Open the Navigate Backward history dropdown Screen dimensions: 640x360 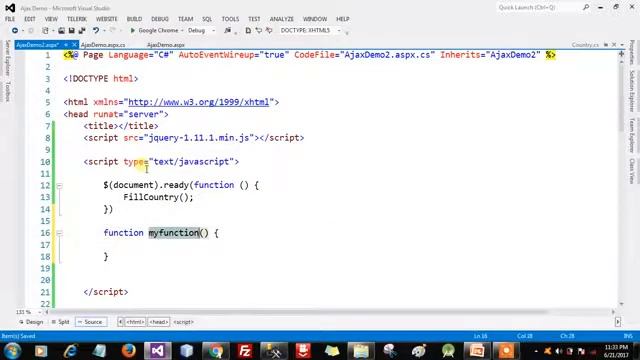coord(23,31)
